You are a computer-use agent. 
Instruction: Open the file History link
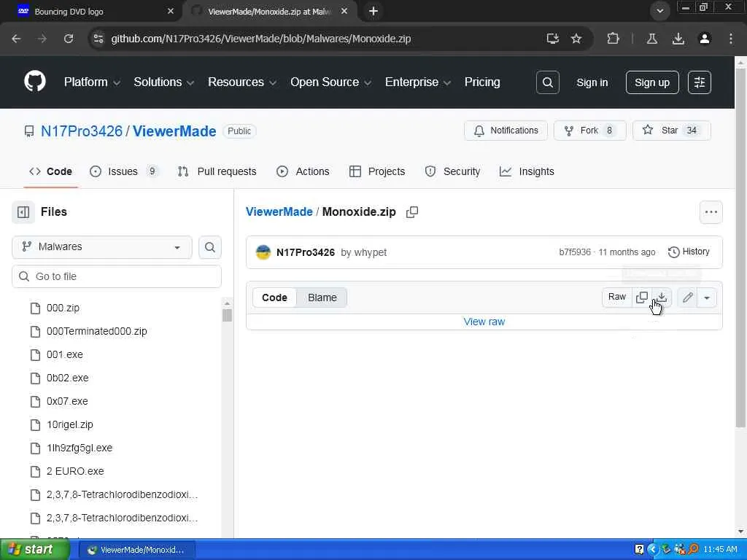tap(689, 252)
